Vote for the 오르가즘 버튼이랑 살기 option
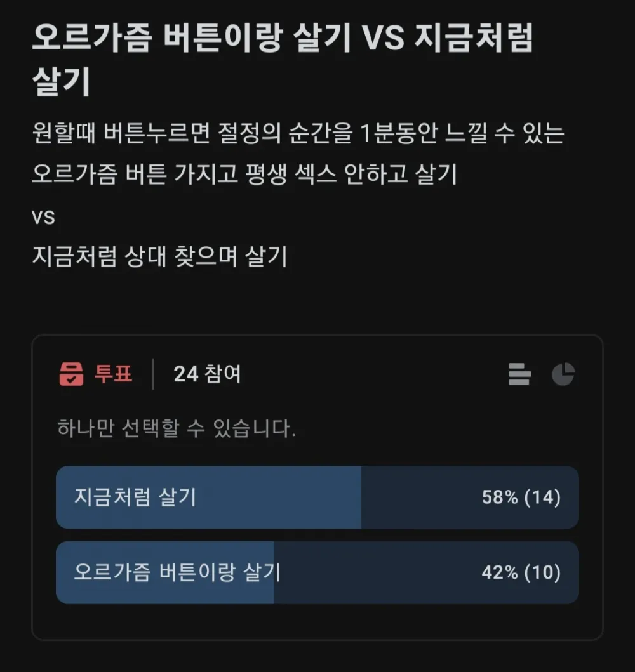Image resolution: width=635 pixels, height=672 pixels. (x=177, y=573)
